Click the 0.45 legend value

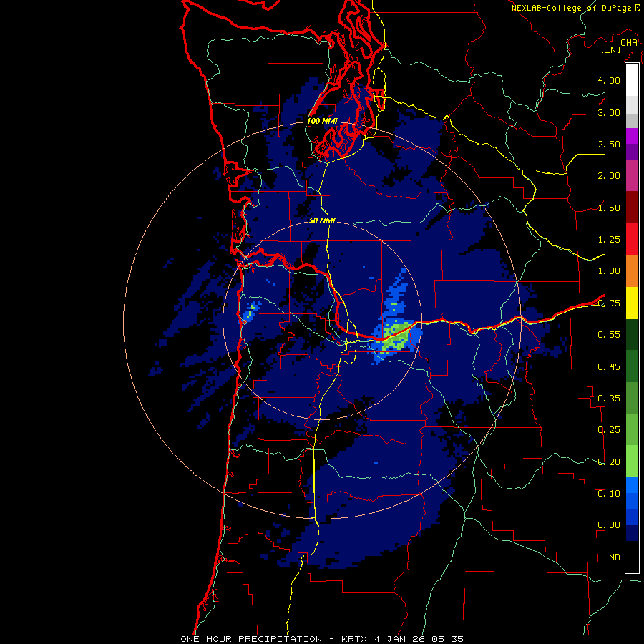click(609, 367)
